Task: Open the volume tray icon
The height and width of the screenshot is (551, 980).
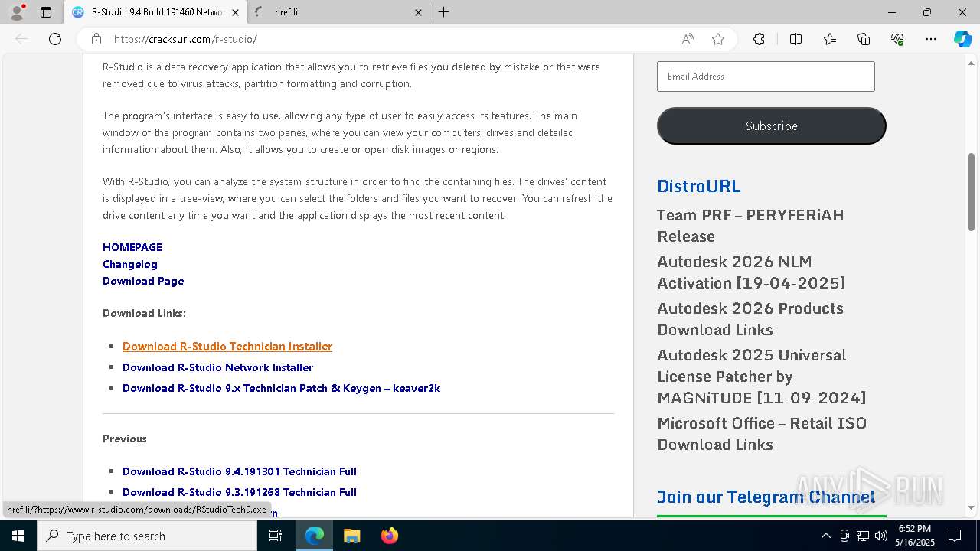Action: click(x=881, y=536)
